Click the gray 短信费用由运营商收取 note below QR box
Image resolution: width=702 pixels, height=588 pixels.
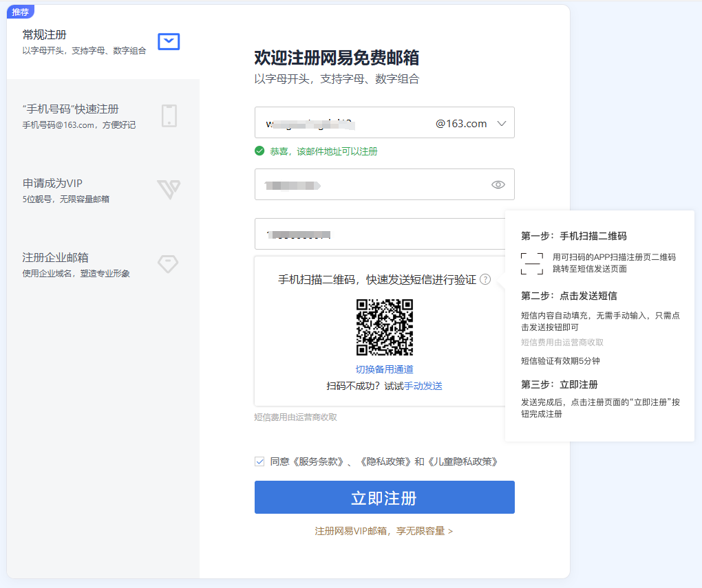(295, 417)
